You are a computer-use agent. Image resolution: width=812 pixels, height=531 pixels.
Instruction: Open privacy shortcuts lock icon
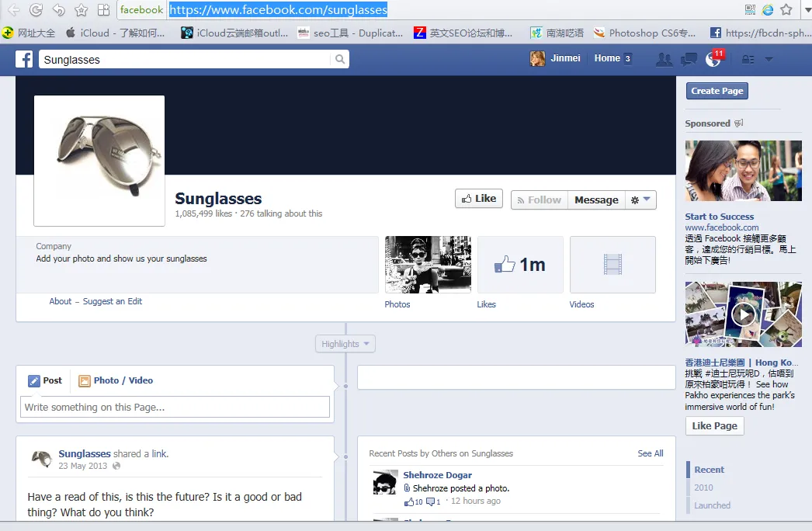coord(748,60)
